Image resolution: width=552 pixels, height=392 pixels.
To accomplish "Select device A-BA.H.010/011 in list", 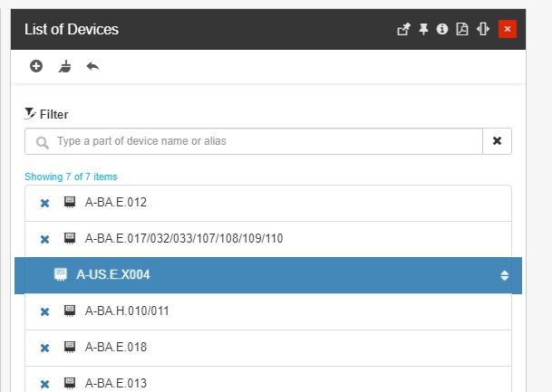I will click(127, 311).
